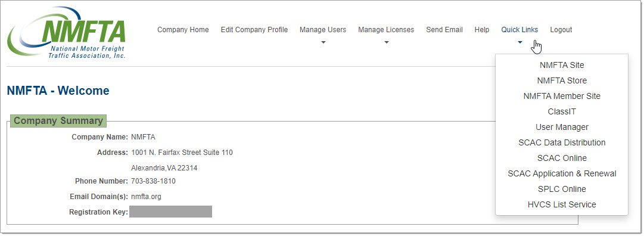Click the Company Name label
The width and height of the screenshot is (644, 236).
[100, 137]
